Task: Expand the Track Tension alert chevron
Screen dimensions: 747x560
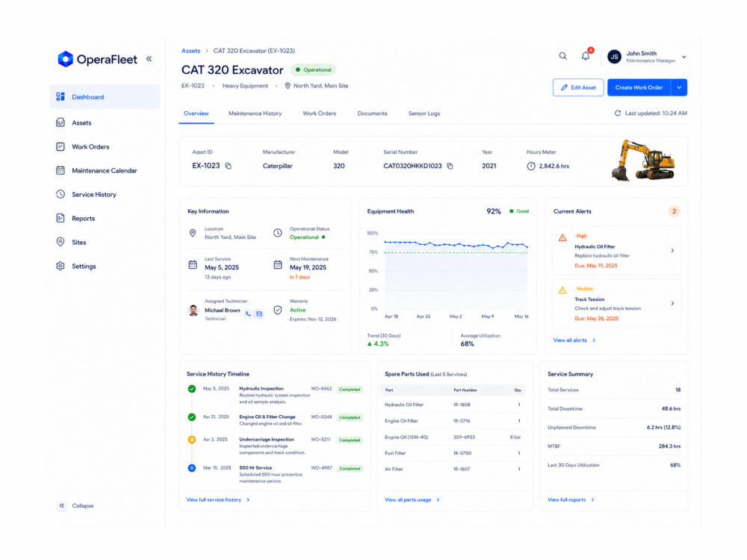Action: 672,303
